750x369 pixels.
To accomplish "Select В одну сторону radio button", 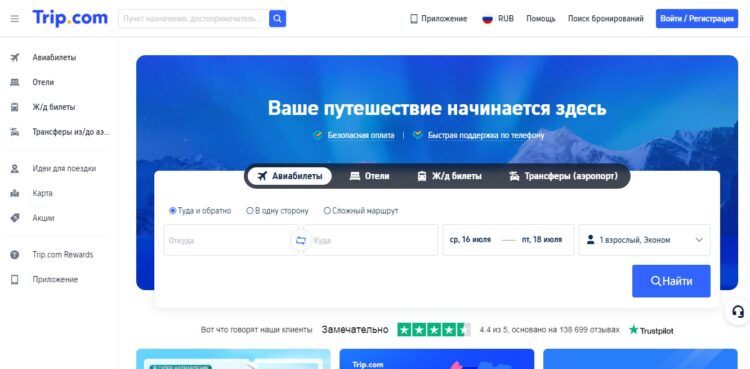I will point(250,211).
